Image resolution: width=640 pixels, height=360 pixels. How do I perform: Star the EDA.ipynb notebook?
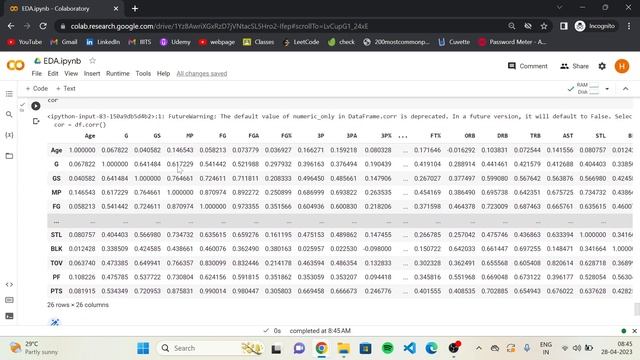pyautogui.click(x=93, y=61)
